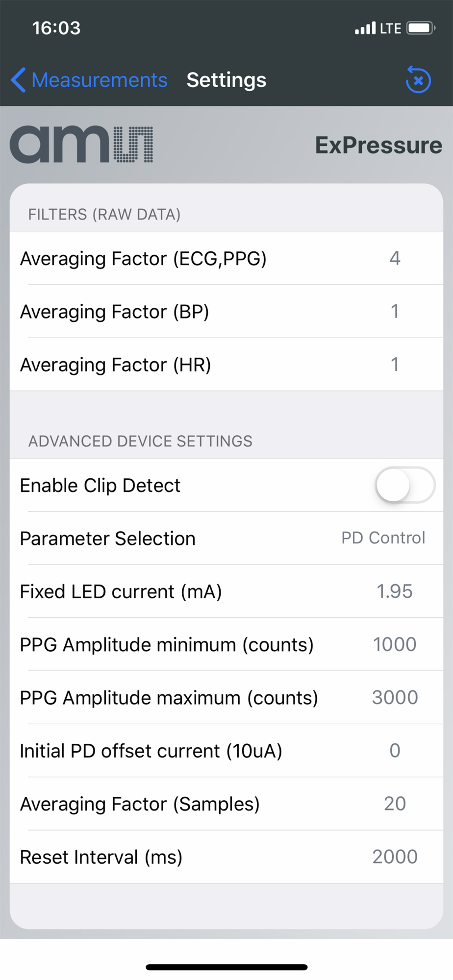Edit PPG Amplitude maximum value 3000
Viewport: 453px width, 980px height.
click(395, 697)
